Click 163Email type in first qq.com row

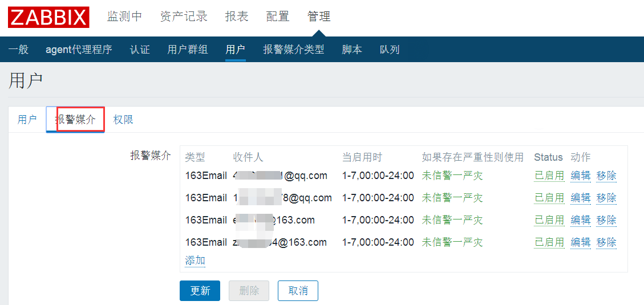(206, 176)
